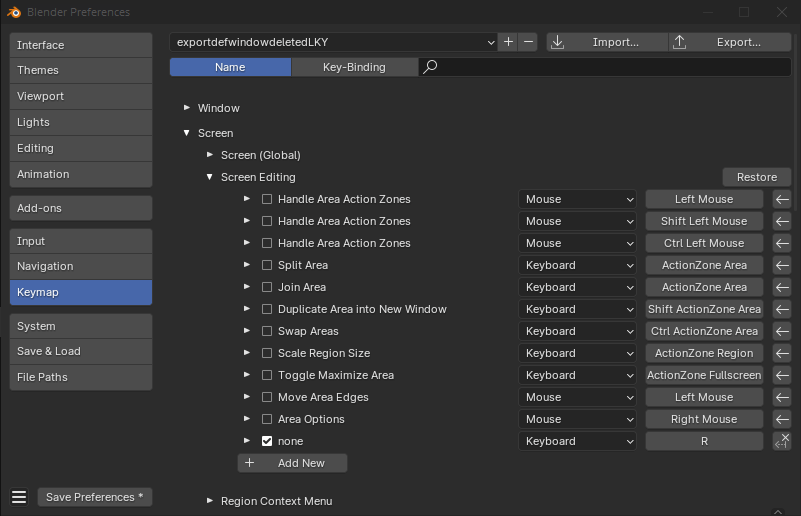Change the ActionZone Fullscreen key binding
The width and height of the screenshot is (801, 516).
tap(704, 375)
